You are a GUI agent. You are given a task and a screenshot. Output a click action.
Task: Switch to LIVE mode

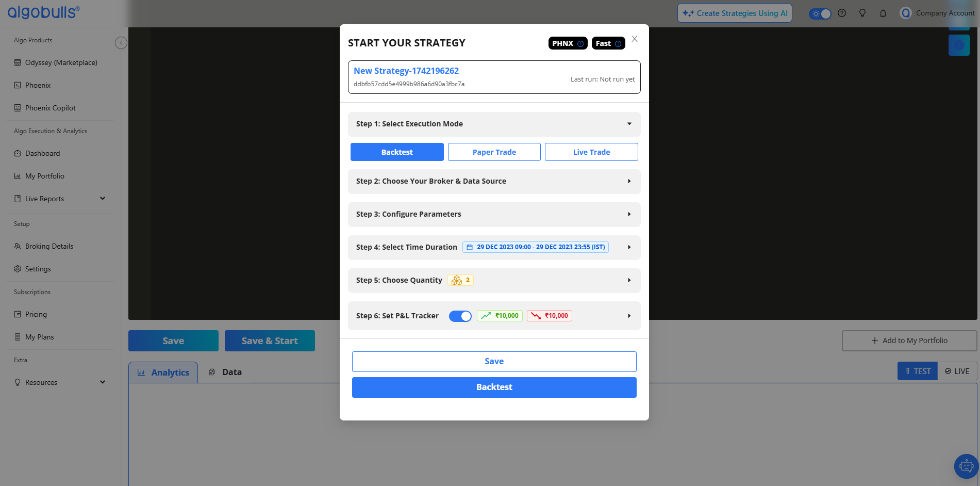pos(957,371)
